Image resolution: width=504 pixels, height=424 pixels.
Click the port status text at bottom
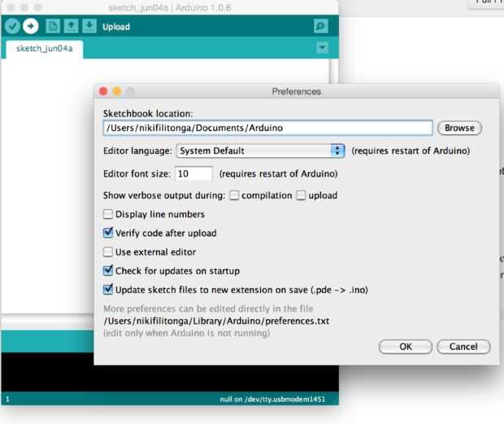point(272,400)
